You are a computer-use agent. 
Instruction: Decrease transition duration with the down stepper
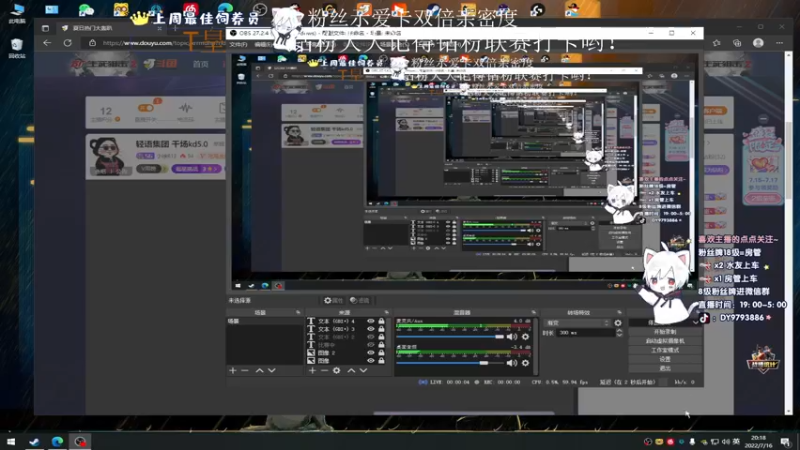click(x=619, y=335)
